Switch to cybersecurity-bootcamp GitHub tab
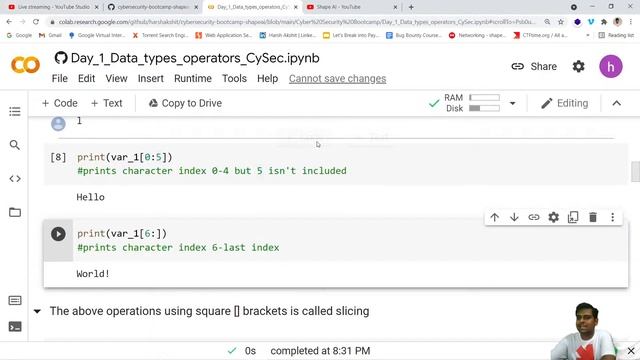 tap(153, 7)
